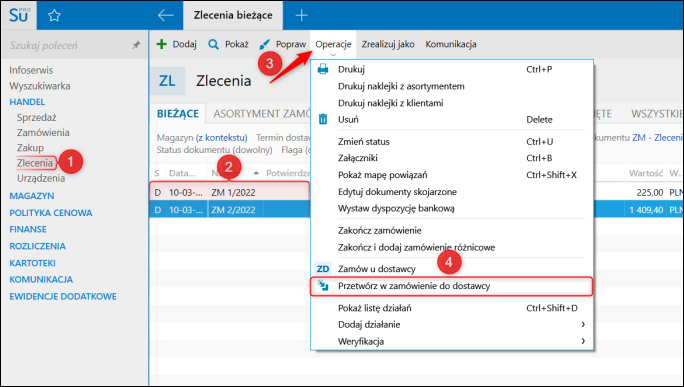Choose Usuń with the trash icon

click(x=323, y=119)
